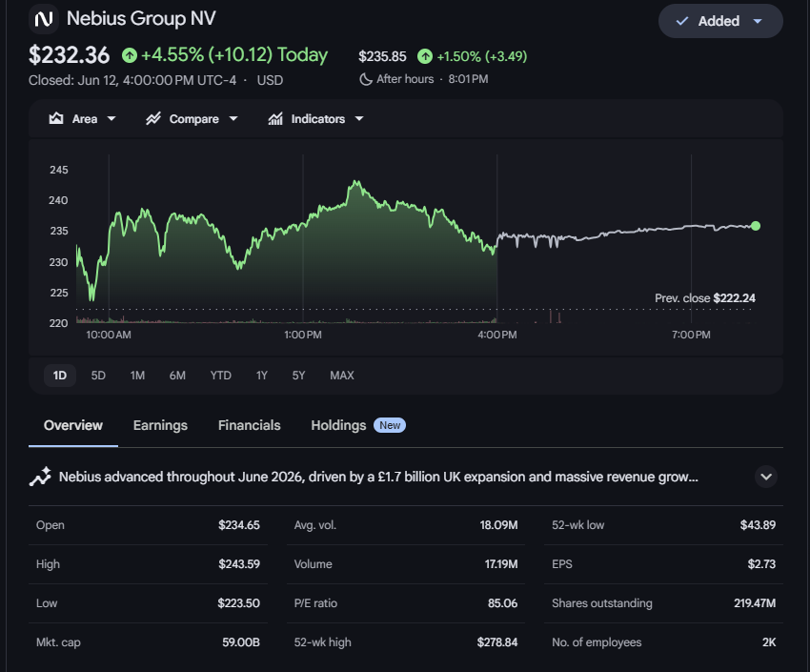Viewport: 810px width, 672px height.
Task: Switch to the Earnings tab
Action: pyautogui.click(x=160, y=425)
